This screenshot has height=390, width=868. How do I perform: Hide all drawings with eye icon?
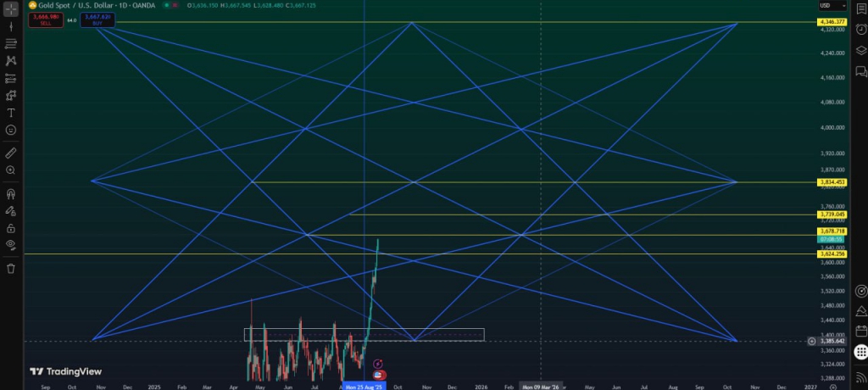click(x=11, y=245)
